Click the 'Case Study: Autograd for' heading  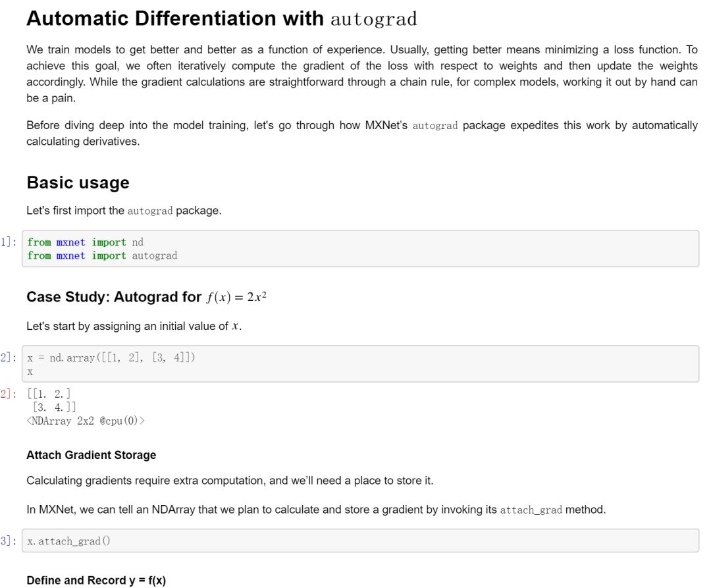pyautogui.click(x=114, y=297)
